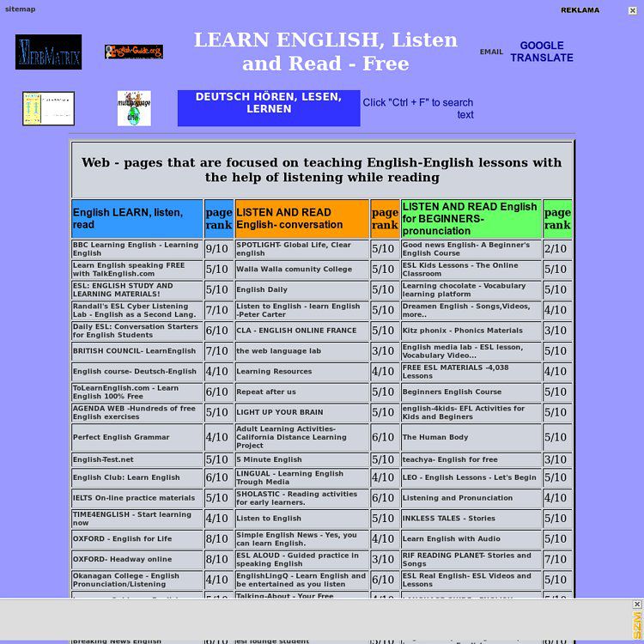The width and height of the screenshot is (644, 644).
Task: Open CLA - ENGLISH ONLINE FRANCE
Action: point(296,331)
